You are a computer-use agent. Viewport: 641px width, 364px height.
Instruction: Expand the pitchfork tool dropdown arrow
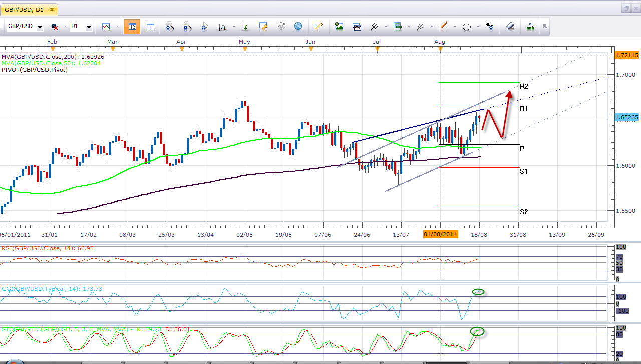tap(385, 27)
